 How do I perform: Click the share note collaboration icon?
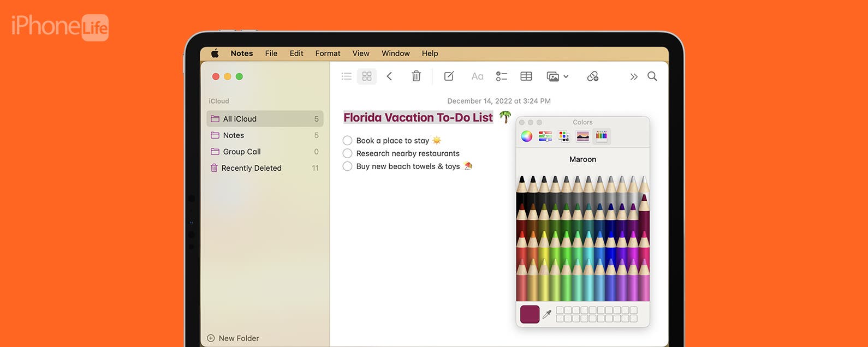click(x=593, y=76)
